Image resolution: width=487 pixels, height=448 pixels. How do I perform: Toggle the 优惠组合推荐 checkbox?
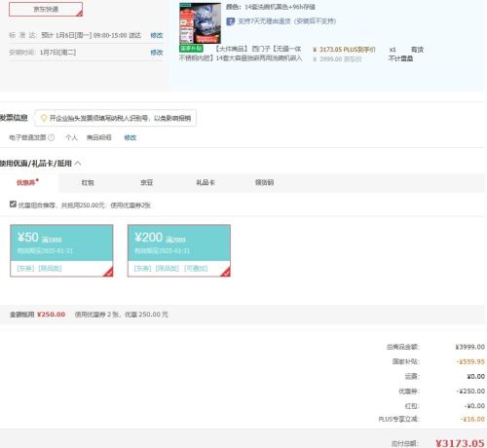click(13, 205)
